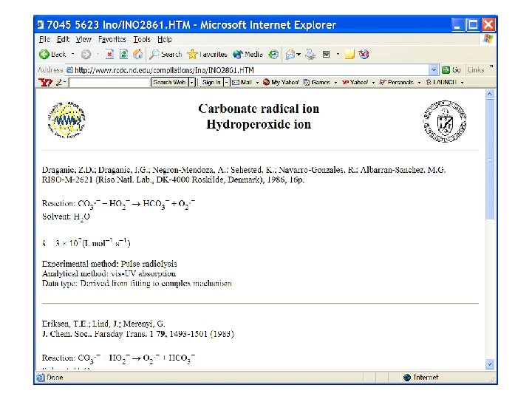This screenshot has height=399, width=532.
Task: Open the Edit menu
Action: pos(63,39)
